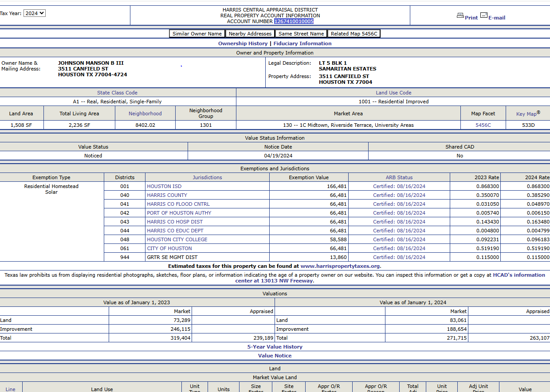Open the Tax Year dropdown
Viewport: 550px width, 392px height.
click(x=34, y=13)
